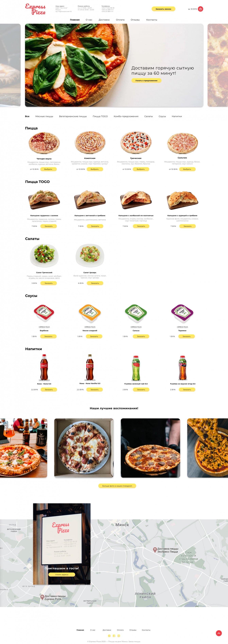Open the Facebook icon in footer
Screen dimensions: 228x644
[x=114, y=636]
